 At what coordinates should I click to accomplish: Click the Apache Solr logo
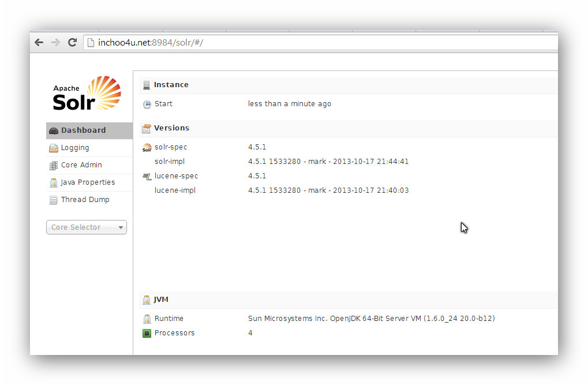(x=87, y=94)
